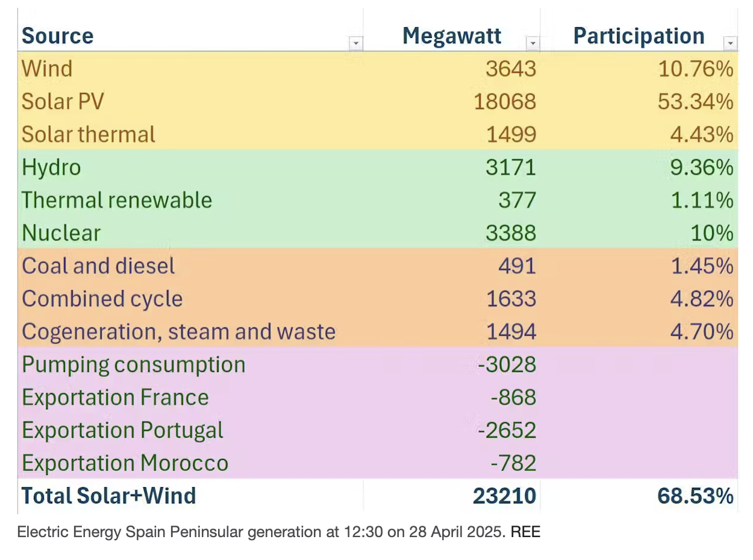Click the Pumping consumption value -3028

point(507,364)
